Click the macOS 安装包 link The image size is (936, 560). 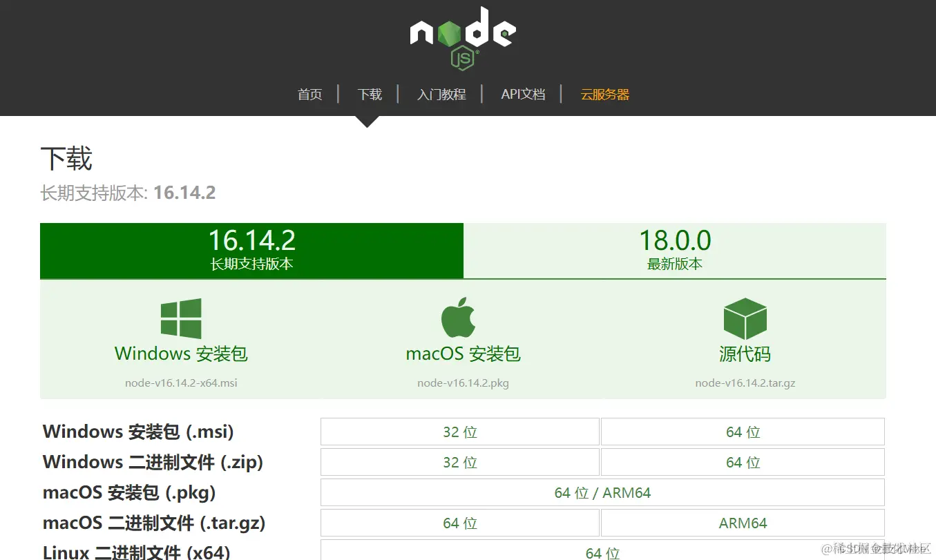pyautogui.click(x=463, y=354)
